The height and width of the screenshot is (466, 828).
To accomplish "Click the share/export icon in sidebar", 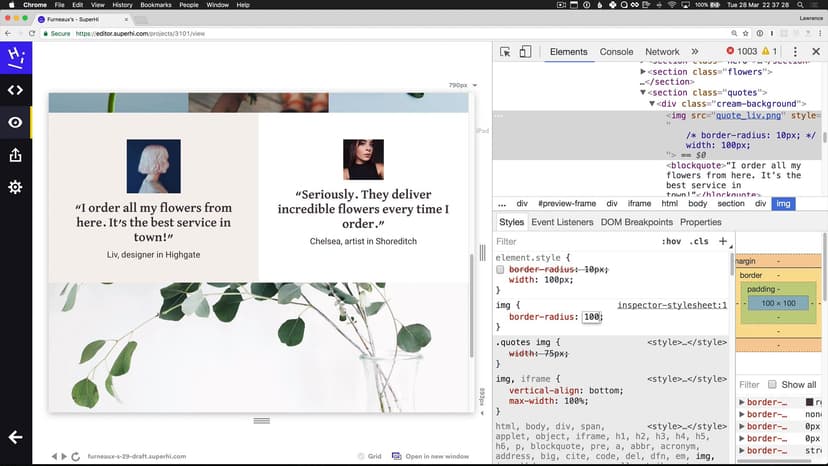I will click(x=15, y=155).
